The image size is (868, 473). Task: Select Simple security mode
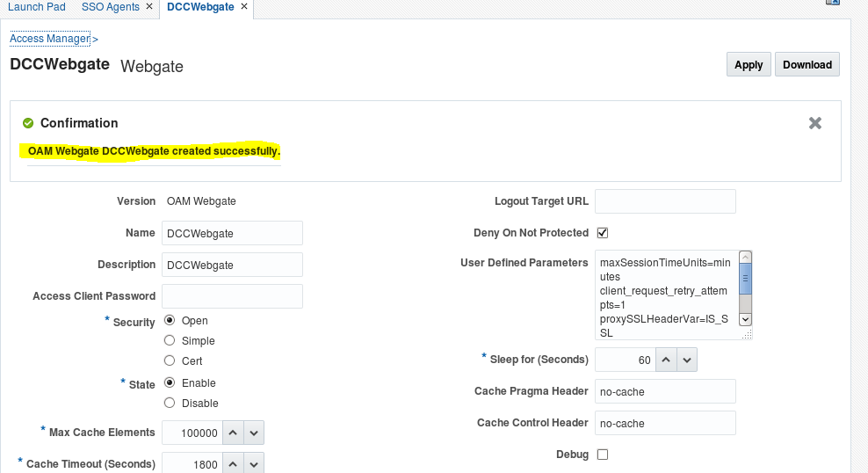click(170, 340)
